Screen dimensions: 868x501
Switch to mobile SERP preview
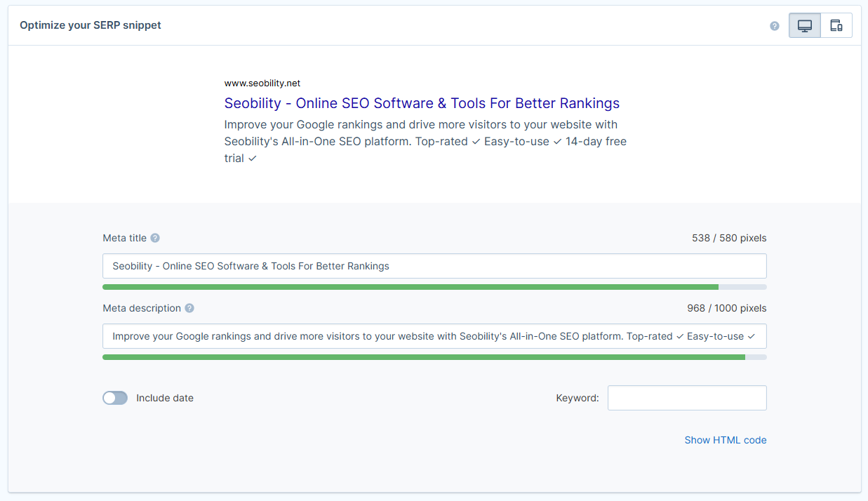tap(836, 25)
